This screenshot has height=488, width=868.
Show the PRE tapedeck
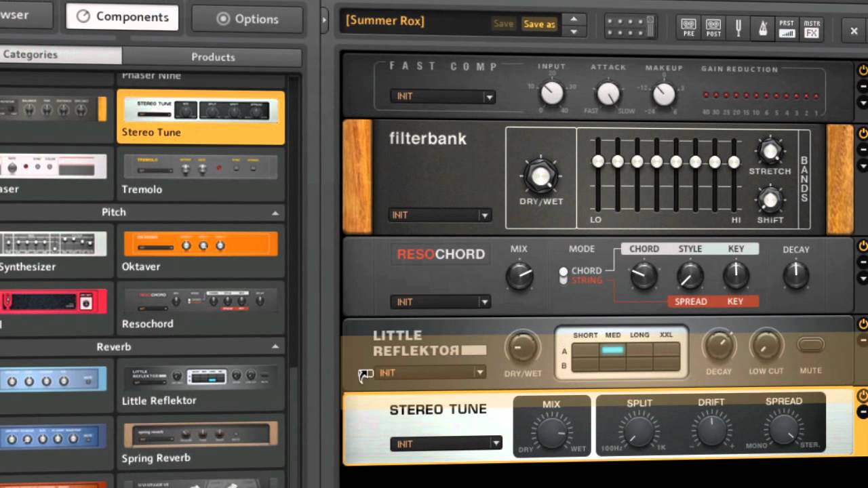coord(689,27)
